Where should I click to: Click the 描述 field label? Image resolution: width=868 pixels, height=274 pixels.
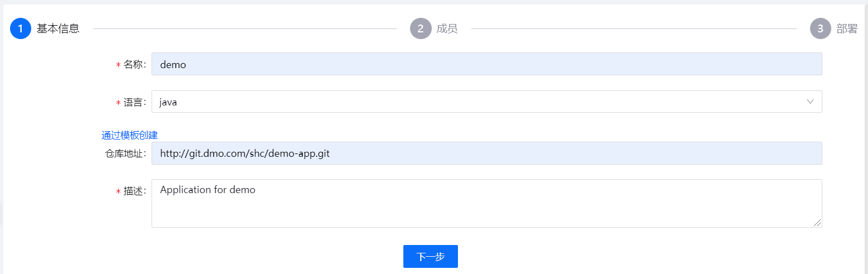click(134, 191)
